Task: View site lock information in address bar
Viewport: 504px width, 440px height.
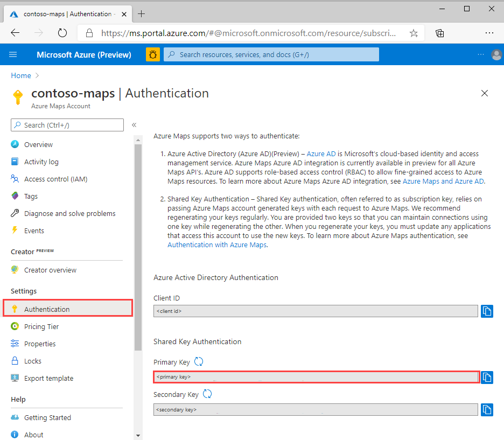Action: point(89,33)
